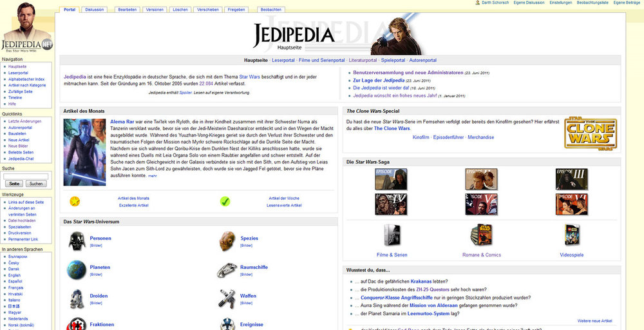Open the Beobachten tab

(270, 10)
